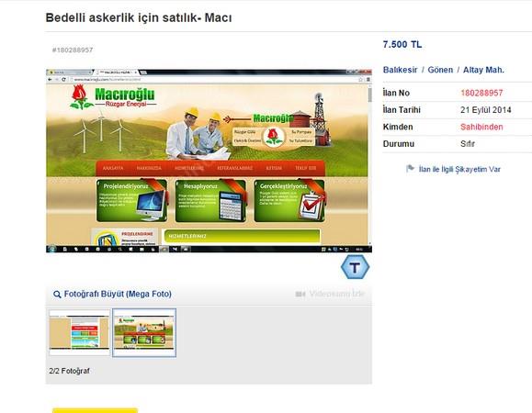The width and height of the screenshot is (532, 413).
Task: Click the main Macıroğlu website listing photo
Action: [209, 161]
